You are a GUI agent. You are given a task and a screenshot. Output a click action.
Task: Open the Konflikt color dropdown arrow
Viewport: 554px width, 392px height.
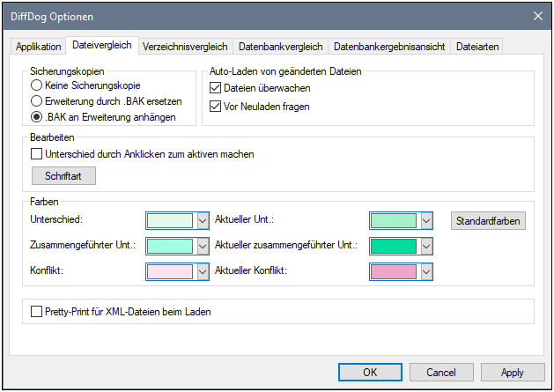203,272
